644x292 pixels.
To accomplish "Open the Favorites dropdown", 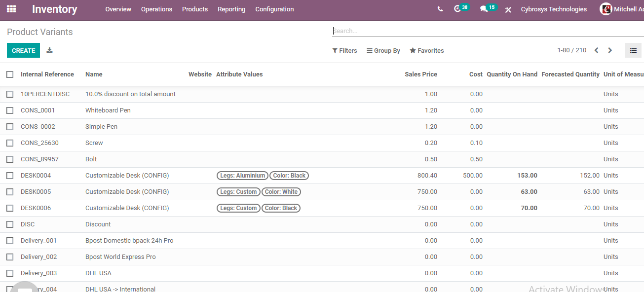I will (427, 51).
